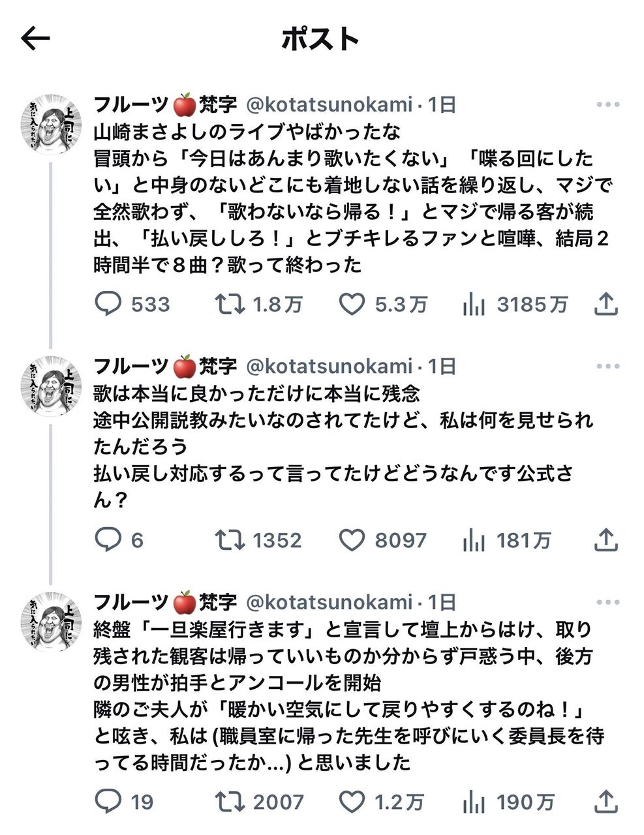
Task: Like the post showing 1.2万 likes
Action: click(352, 802)
